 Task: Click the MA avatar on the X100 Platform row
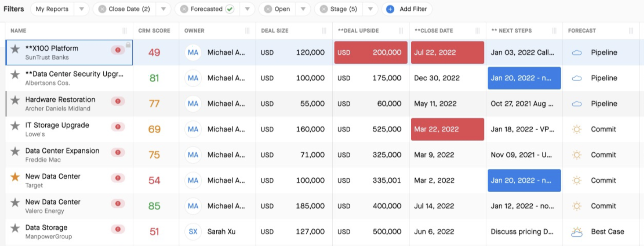point(193,53)
